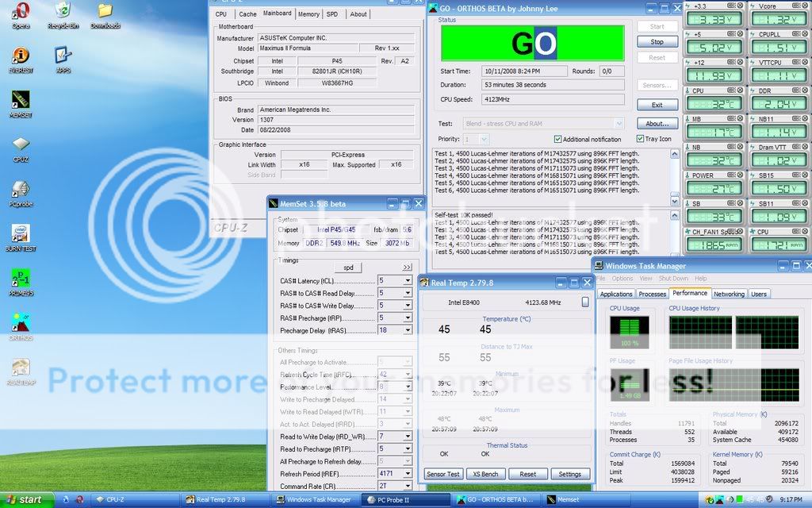Launch the ORTHOS desktop shortcut

click(x=21, y=327)
